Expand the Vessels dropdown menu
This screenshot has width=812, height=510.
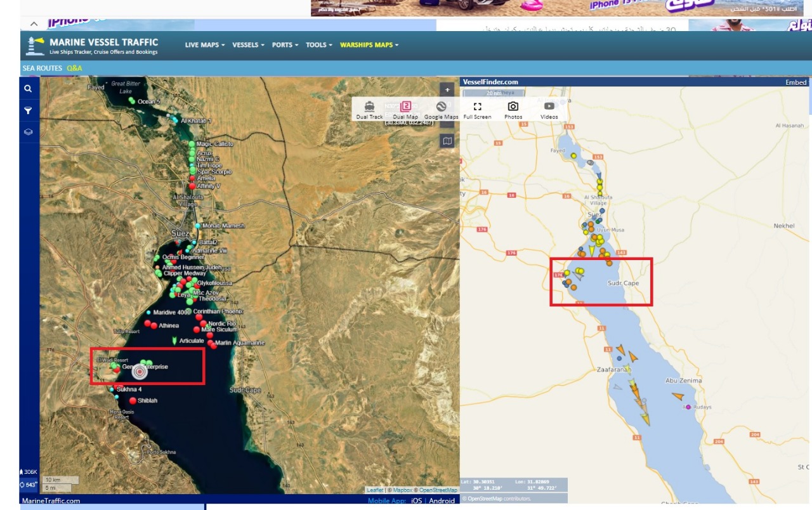coord(248,45)
